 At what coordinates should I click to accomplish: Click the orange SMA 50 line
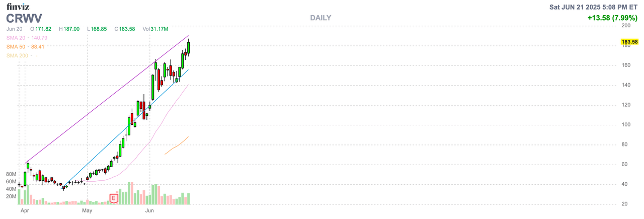177,145
